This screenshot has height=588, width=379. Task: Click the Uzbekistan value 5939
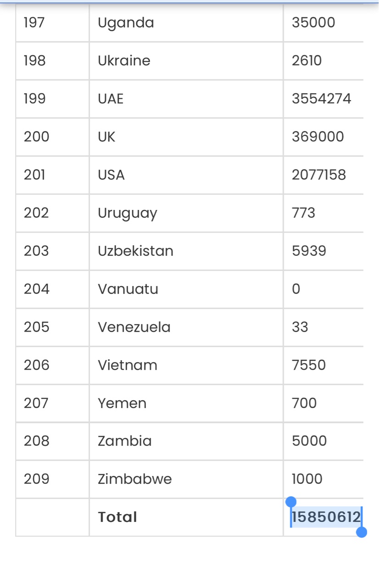tap(309, 251)
